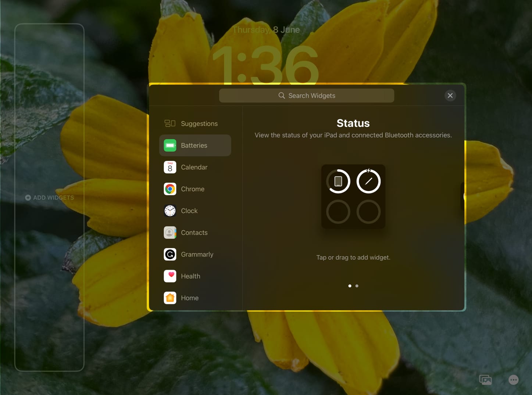Tap the empty bottom-right battery ring
The height and width of the screenshot is (395, 532).
[368, 212]
